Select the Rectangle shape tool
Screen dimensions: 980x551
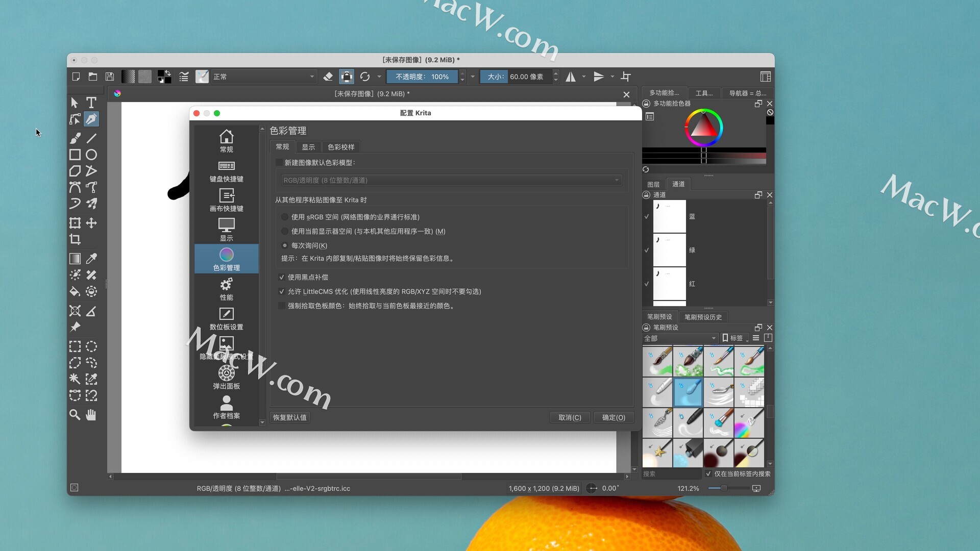[x=75, y=155]
